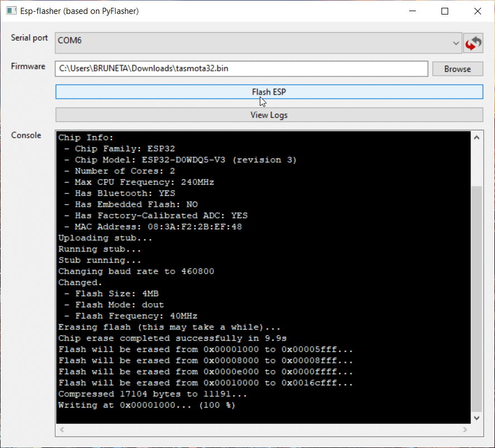Screen dimensions: 495x448
Task: Minimize the Esp-flasher window
Action: click(x=412, y=11)
